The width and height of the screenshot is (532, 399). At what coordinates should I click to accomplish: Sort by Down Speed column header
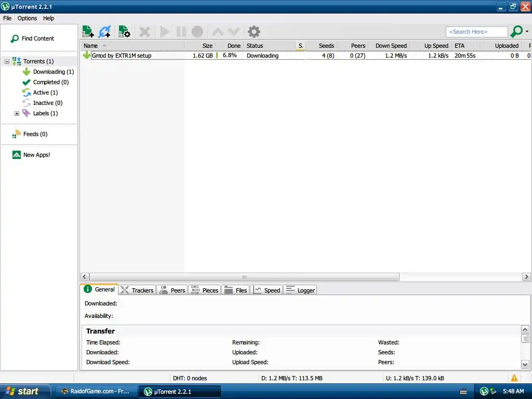click(389, 46)
